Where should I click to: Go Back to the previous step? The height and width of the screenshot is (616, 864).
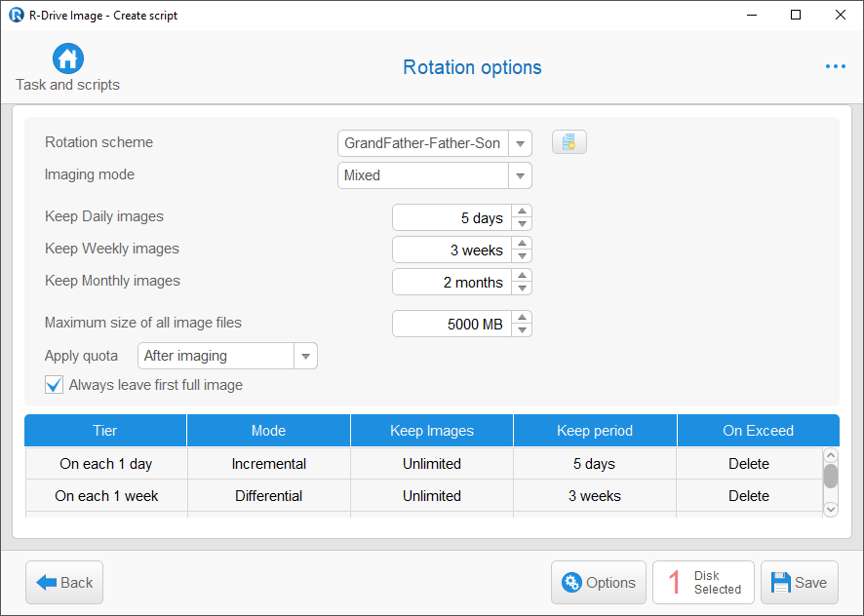point(64,583)
